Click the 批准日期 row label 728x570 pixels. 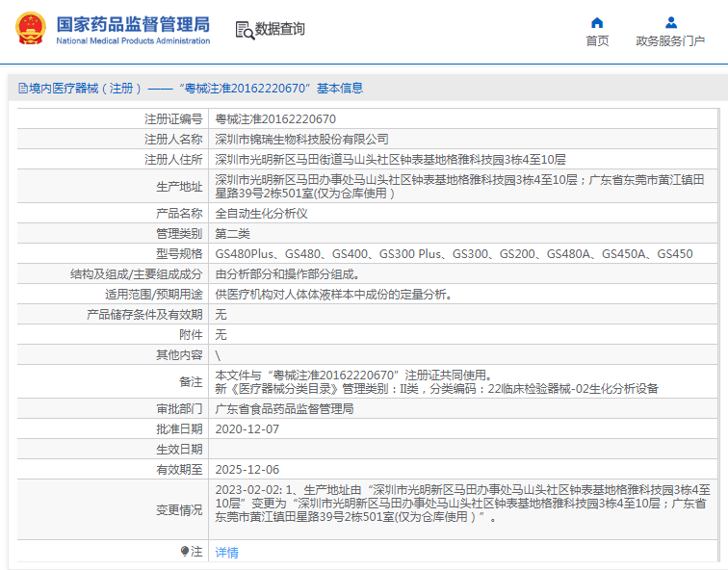click(179, 429)
